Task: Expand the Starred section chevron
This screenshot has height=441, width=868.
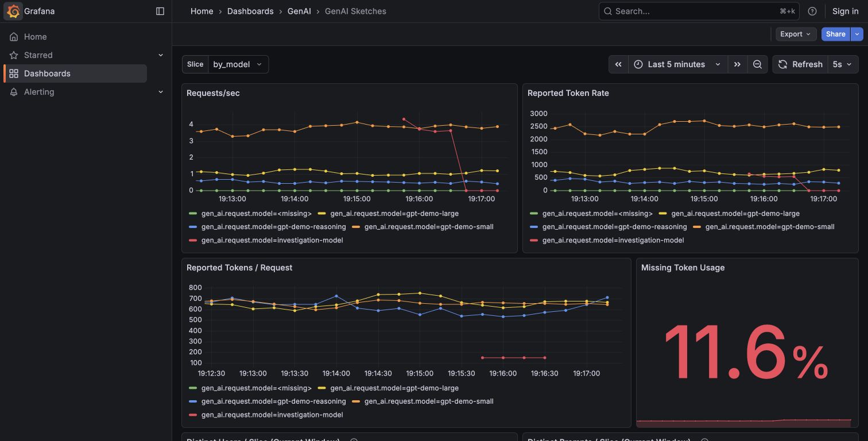Action: [161, 55]
